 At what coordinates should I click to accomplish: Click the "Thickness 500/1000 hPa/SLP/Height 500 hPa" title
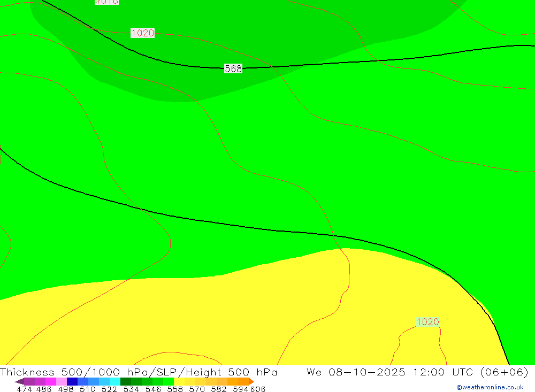tap(139, 372)
